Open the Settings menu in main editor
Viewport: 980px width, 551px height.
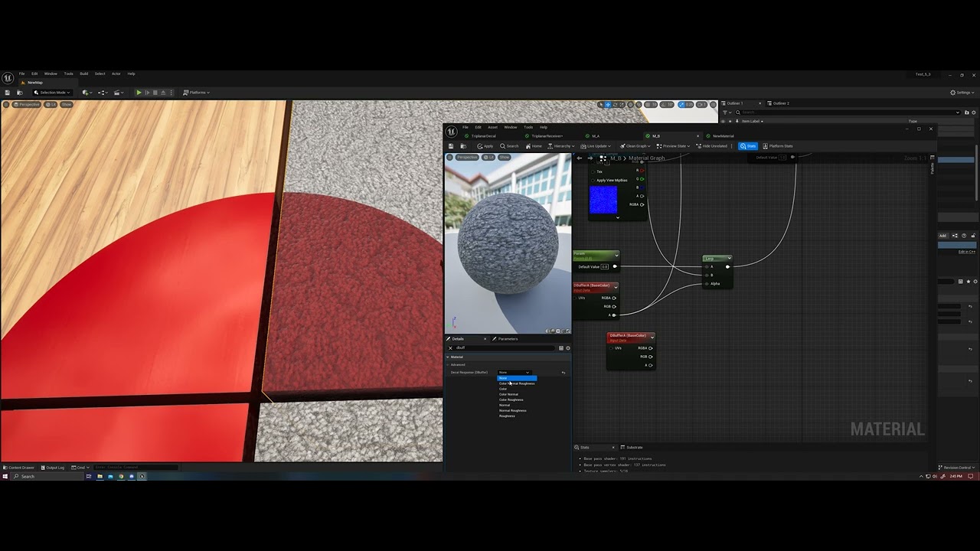point(962,93)
